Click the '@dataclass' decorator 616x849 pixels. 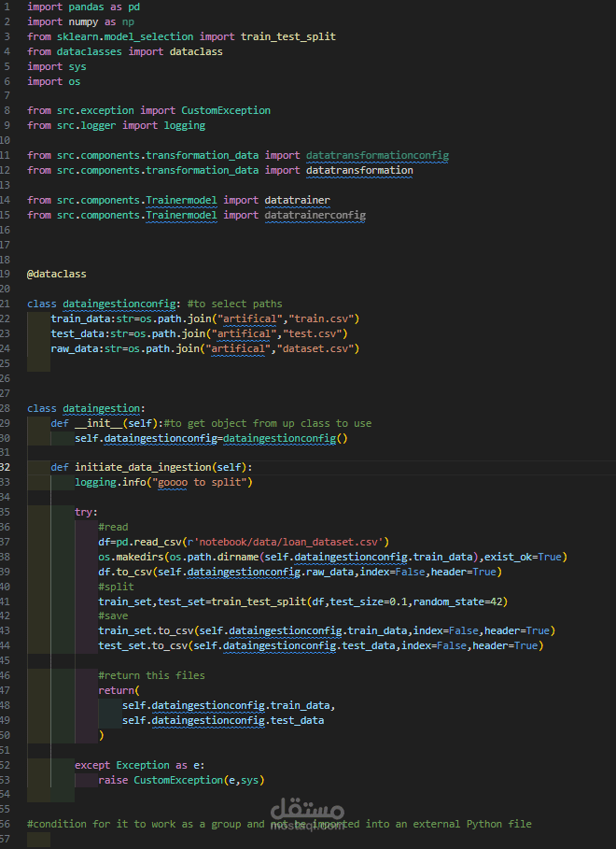(57, 274)
